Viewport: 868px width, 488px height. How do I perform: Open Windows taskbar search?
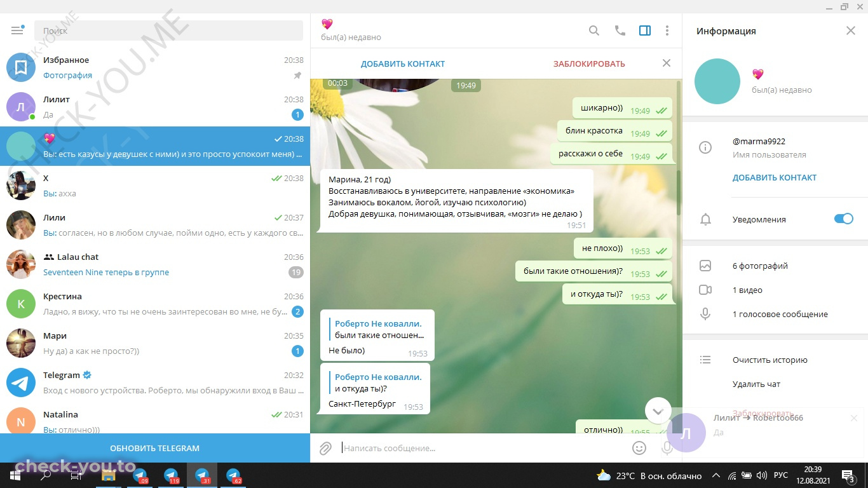pos(46,475)
